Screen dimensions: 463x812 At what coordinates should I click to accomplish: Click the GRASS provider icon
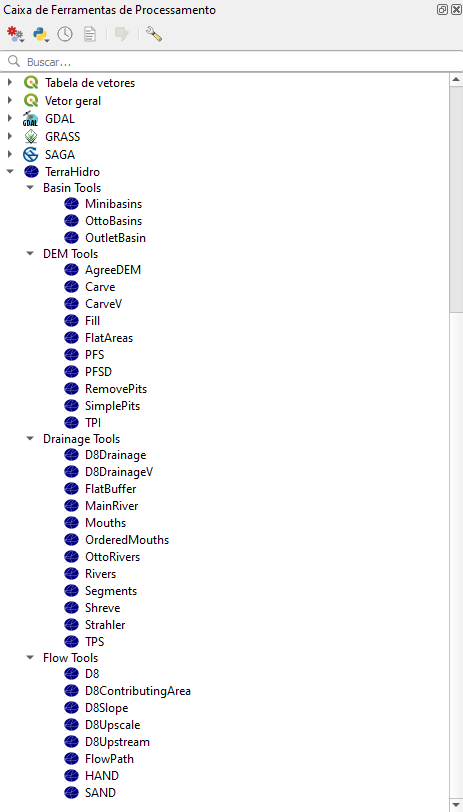pos(31,137)
